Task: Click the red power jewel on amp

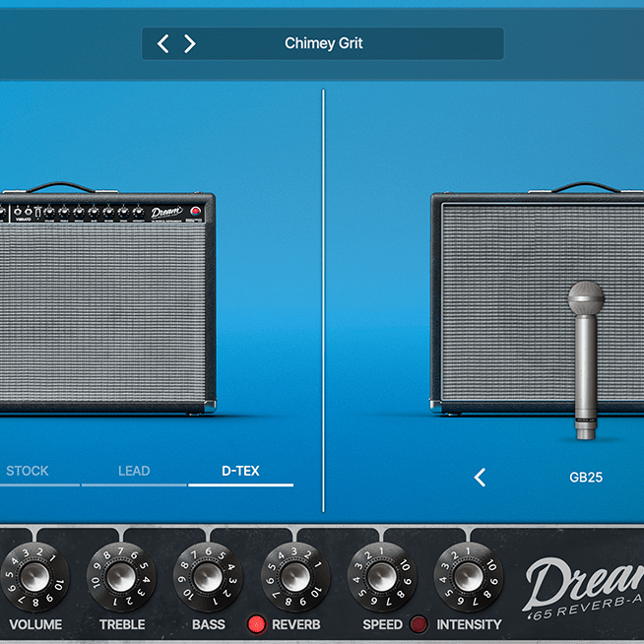Action: coord(196,211)
